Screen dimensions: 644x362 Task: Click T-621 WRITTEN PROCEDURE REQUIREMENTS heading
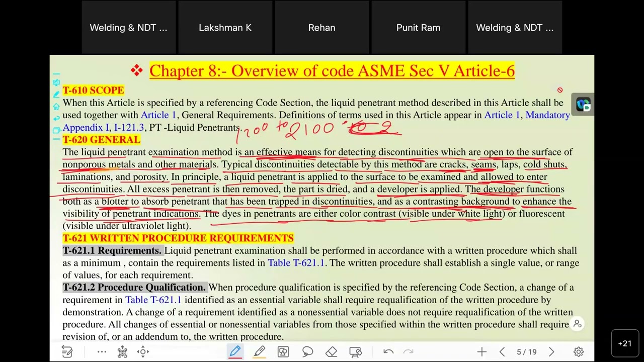178,238
